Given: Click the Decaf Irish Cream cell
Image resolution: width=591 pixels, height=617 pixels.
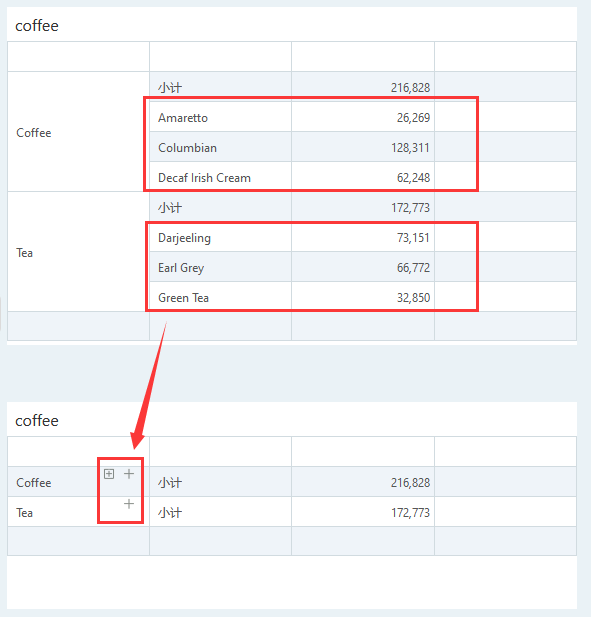Looking at the screenshot, I should [220, 177].
